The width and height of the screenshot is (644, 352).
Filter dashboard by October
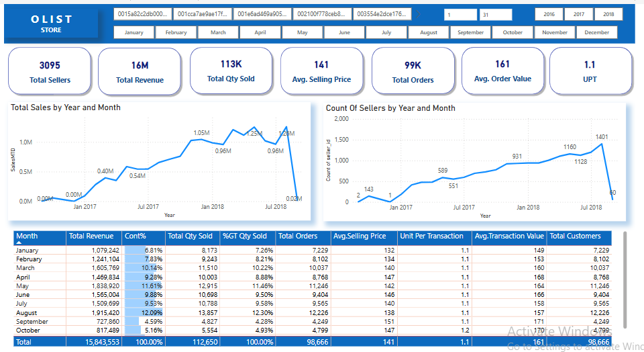pyautogui.click(x=513, y=32)
